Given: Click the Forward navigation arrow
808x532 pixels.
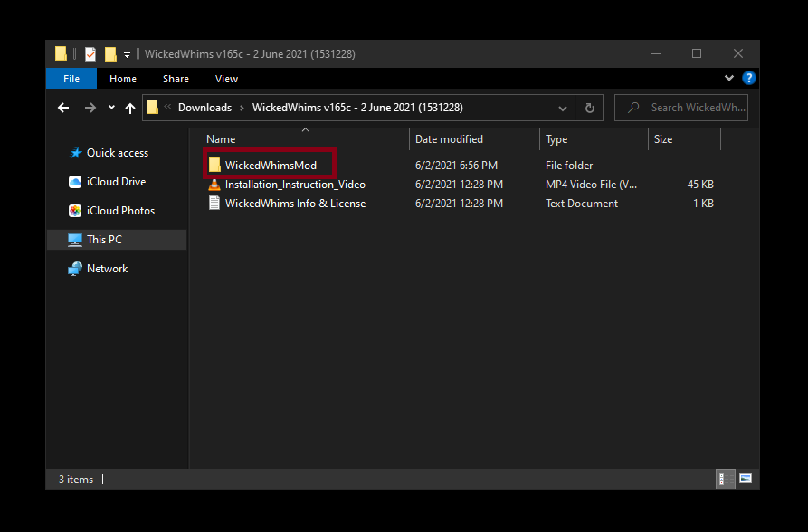Looking at the screenshot, I should (x=90, y=108).
